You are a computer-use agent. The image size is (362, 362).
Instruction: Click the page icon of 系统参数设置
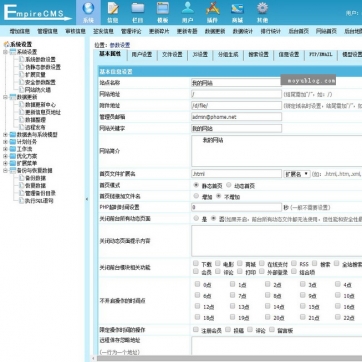click(x=22, y=59)
